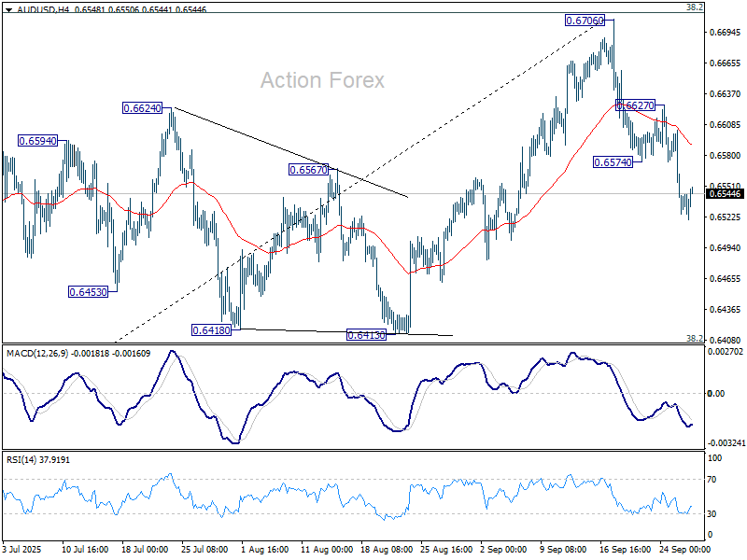Click the 0.6418 bottom price label
This screenshot has height=560, width=747.
(x=211, y=328)
